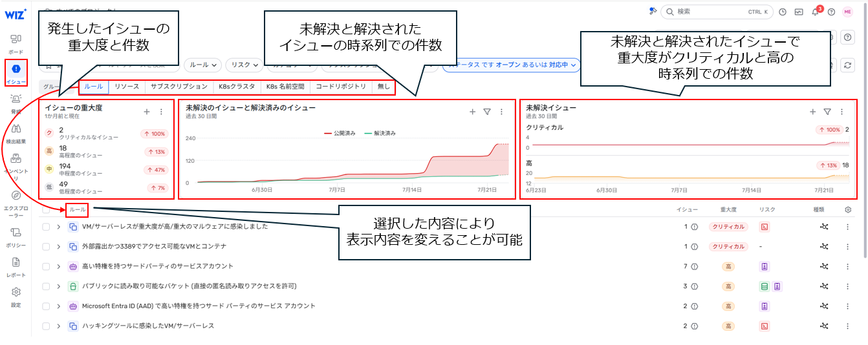Sort by the イシュー column header
Image resolution: width=868 pixels, height=345 pixels.
(x=687, y=209)
